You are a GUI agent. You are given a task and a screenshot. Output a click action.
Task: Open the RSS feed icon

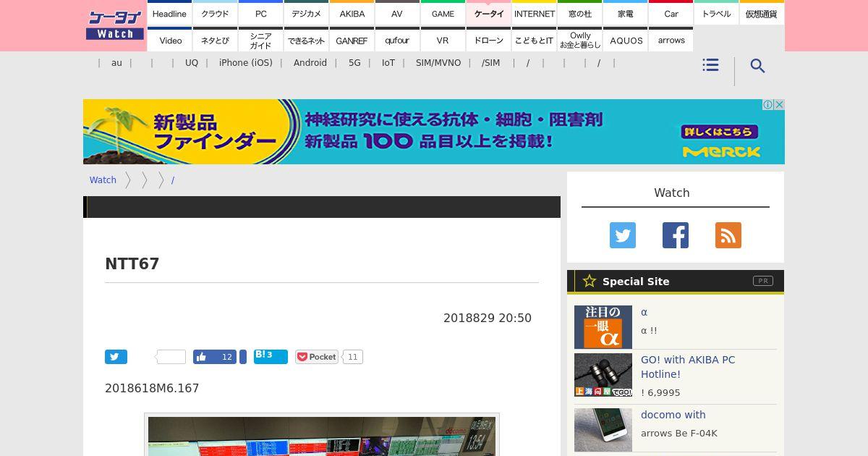tap(728, 235)
